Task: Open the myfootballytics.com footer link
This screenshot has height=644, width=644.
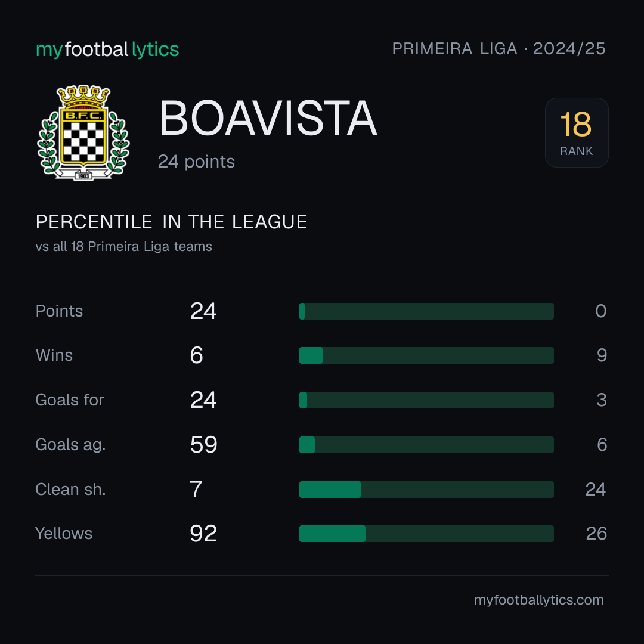Action: coord(539,600)
